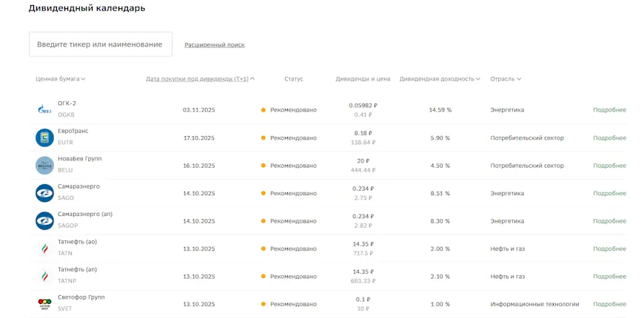
Task: Click Рекомендовано status in the ЕвроТранс row
Action: coord(293,138)
